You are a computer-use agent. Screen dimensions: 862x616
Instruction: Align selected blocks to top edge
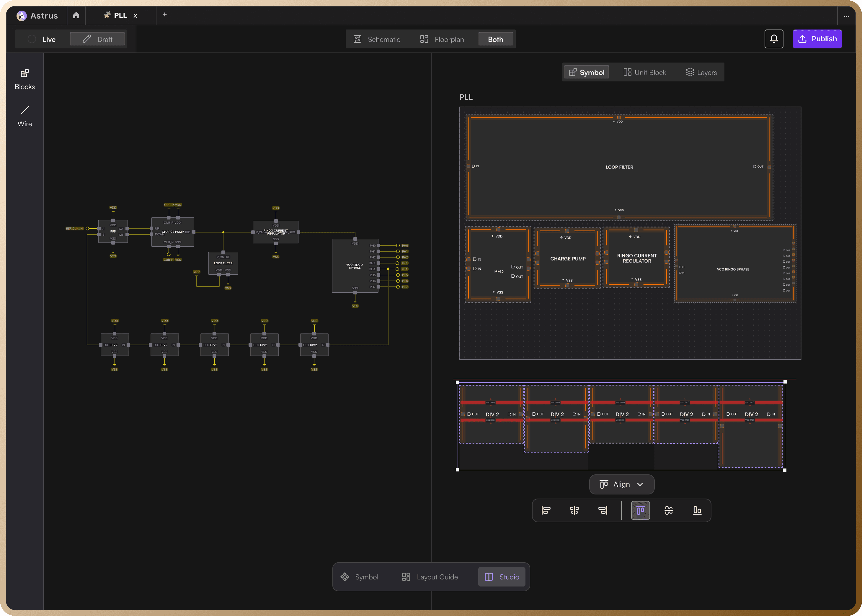(x=640, y=511)
